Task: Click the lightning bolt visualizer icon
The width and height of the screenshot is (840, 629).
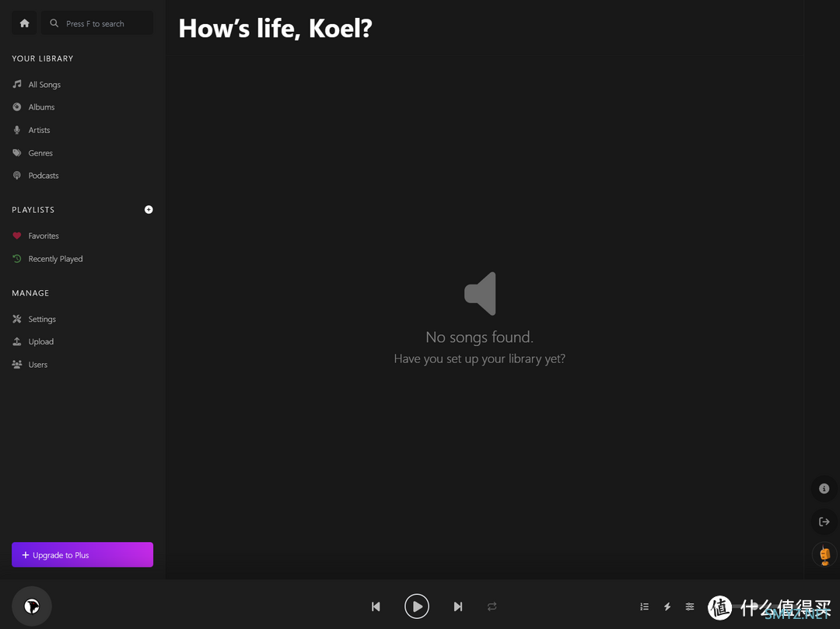Action: pos(667,606)
